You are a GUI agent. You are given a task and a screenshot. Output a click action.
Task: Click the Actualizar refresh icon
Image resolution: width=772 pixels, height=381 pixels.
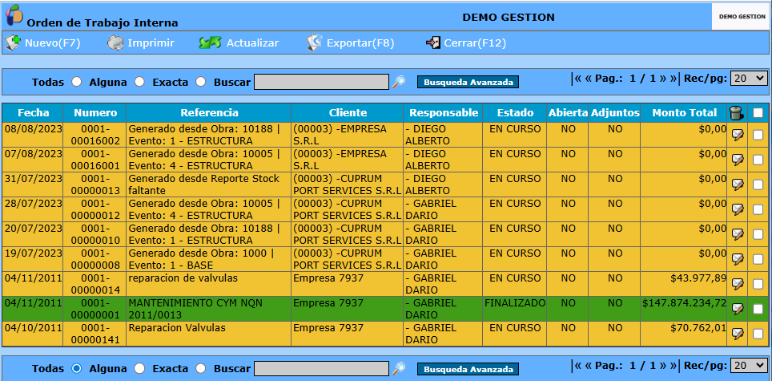210,43
